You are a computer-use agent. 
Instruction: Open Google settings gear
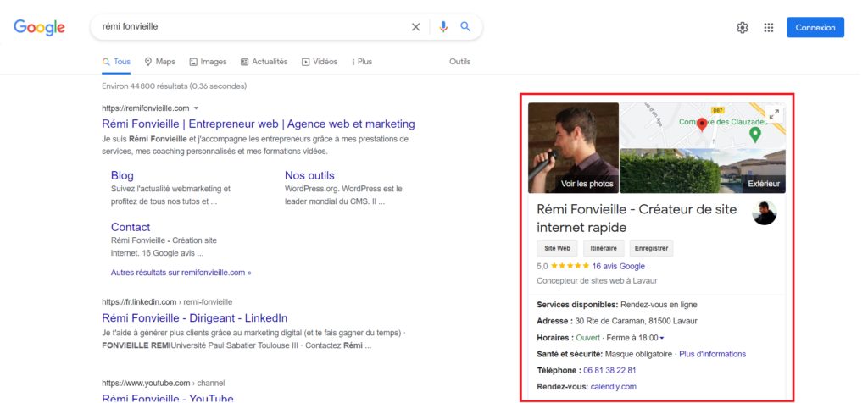pyautogui.click(x=743, y=28)
